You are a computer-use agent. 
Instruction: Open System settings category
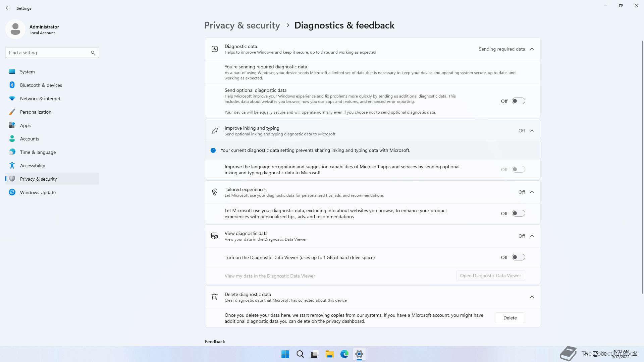pos(52,72)
